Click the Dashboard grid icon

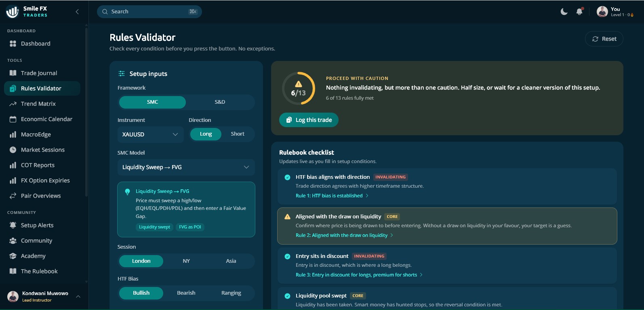[x=13, y=44]
